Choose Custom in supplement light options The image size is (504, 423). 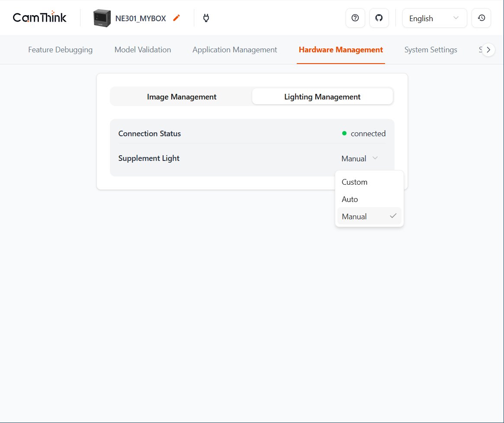click(355, 182)
